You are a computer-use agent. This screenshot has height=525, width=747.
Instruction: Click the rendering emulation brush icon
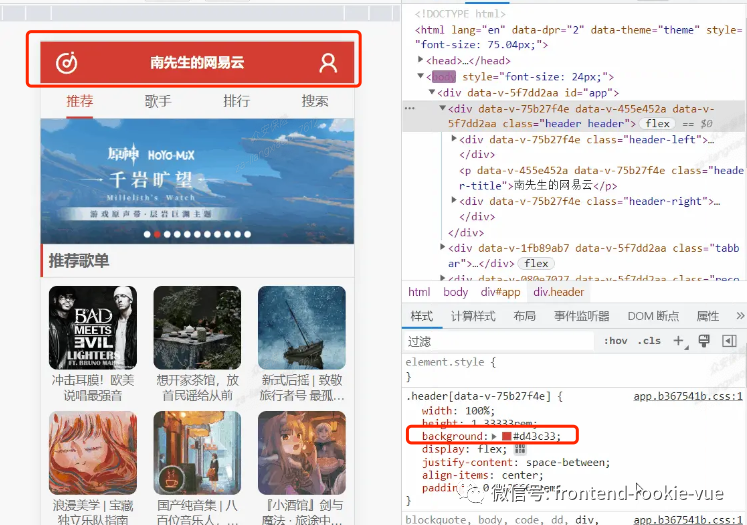pyautogui.click(x=704, y=341)
